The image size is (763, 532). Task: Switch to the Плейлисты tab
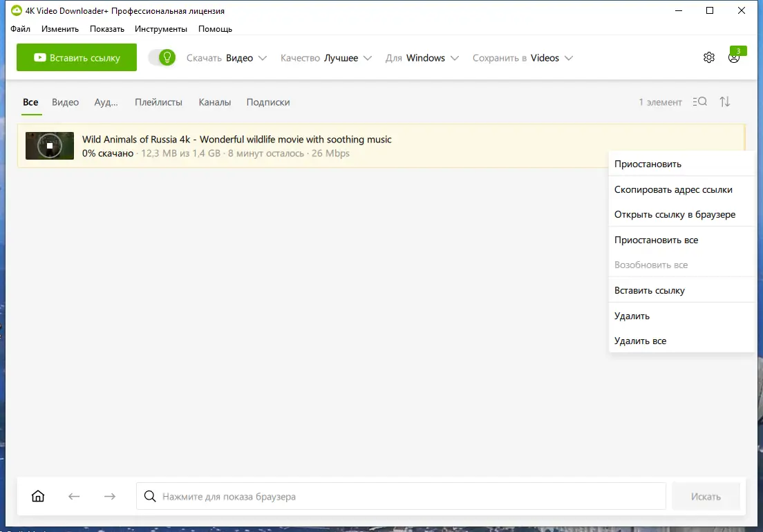coord(159,102)
